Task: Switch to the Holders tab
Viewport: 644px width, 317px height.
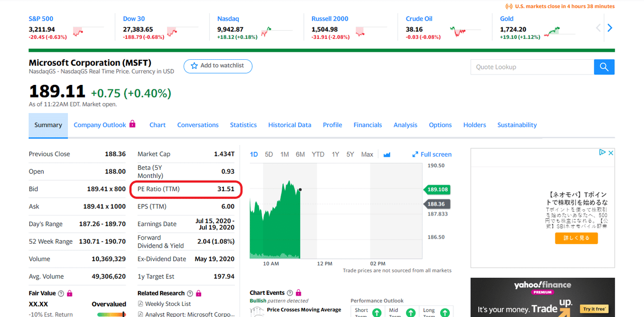Action: coord(475,125)
